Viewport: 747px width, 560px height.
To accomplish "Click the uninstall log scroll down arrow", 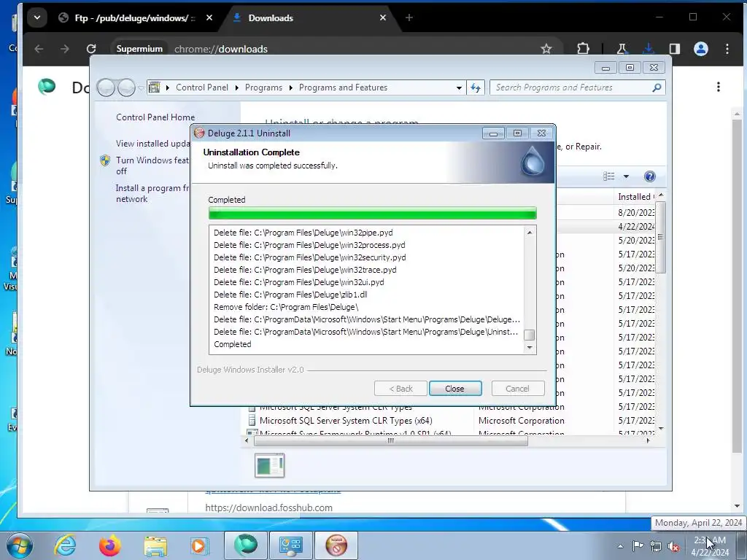I will [530, 348].
